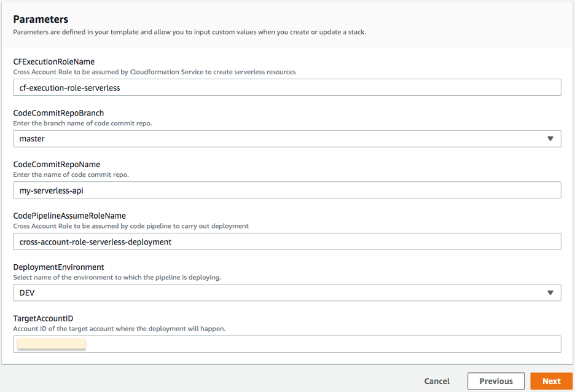
Task: Select the CFExecutionRoleName input field
Action: click(x=287, y=87)
